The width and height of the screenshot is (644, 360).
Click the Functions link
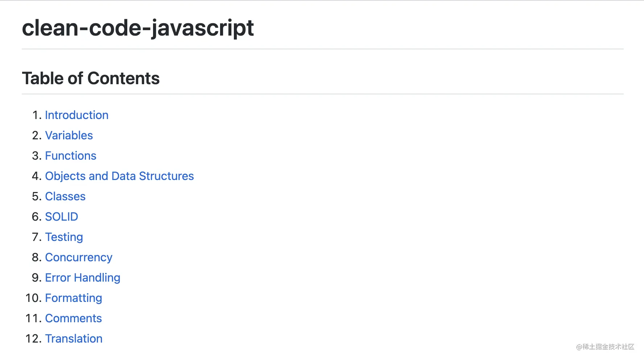pos(71,156)
